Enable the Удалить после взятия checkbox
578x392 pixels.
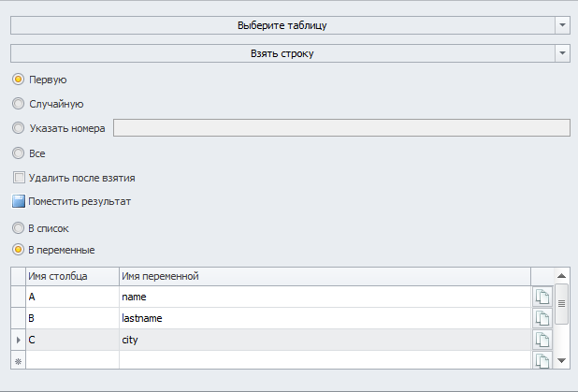[19, 178]
